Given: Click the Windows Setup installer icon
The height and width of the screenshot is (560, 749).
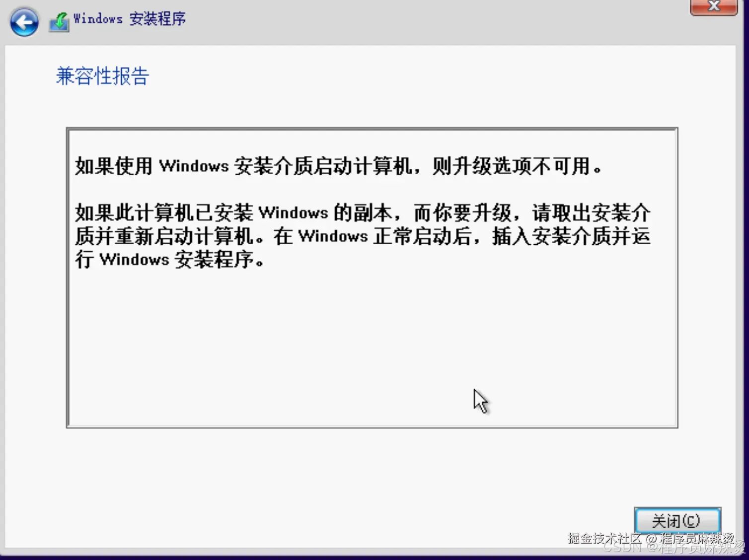Looking at the screenshot, I should point(59,22).
